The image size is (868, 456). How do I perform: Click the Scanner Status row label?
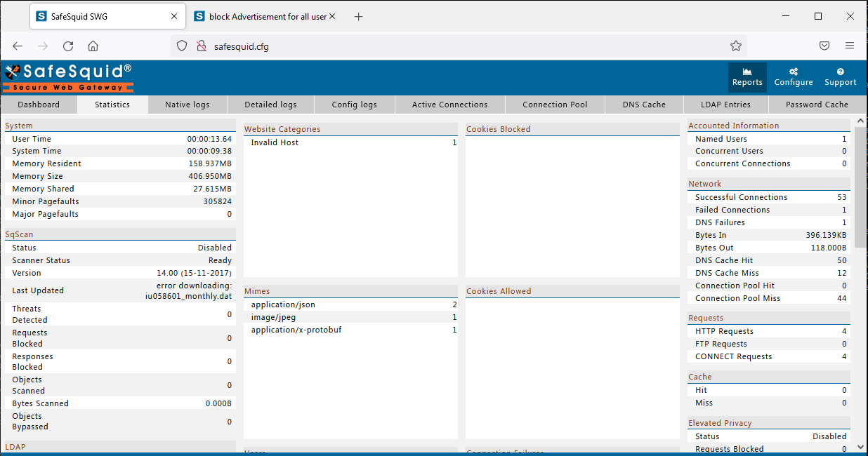tap(41, 260)
